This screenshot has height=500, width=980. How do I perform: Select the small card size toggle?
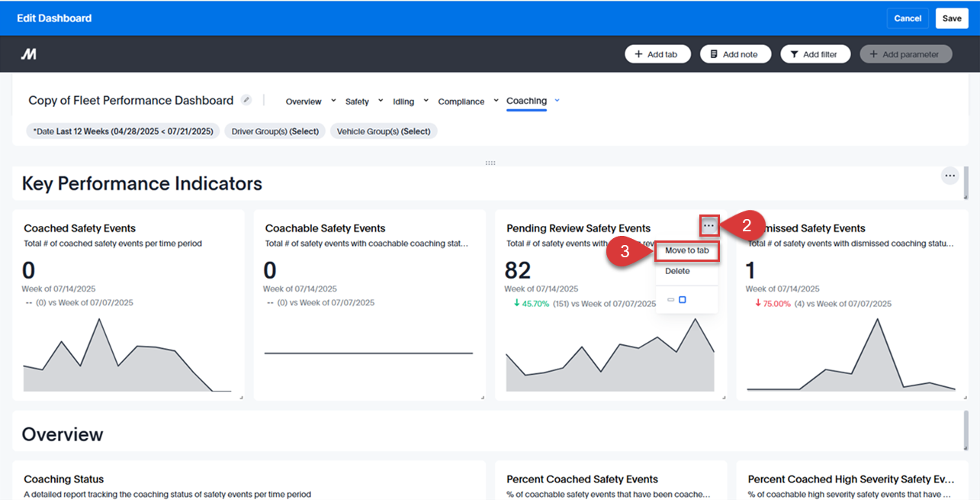click(673, 299)
